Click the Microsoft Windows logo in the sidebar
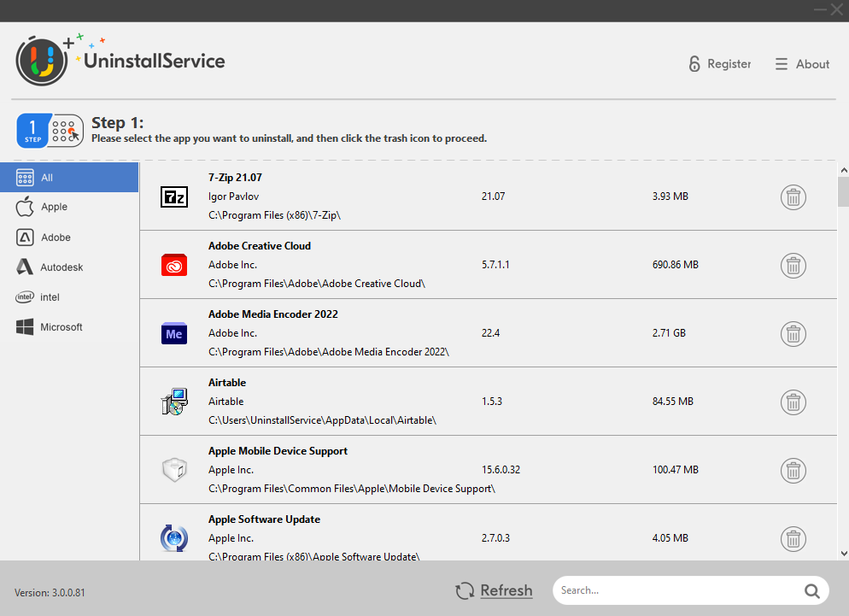 coord(25,326)
